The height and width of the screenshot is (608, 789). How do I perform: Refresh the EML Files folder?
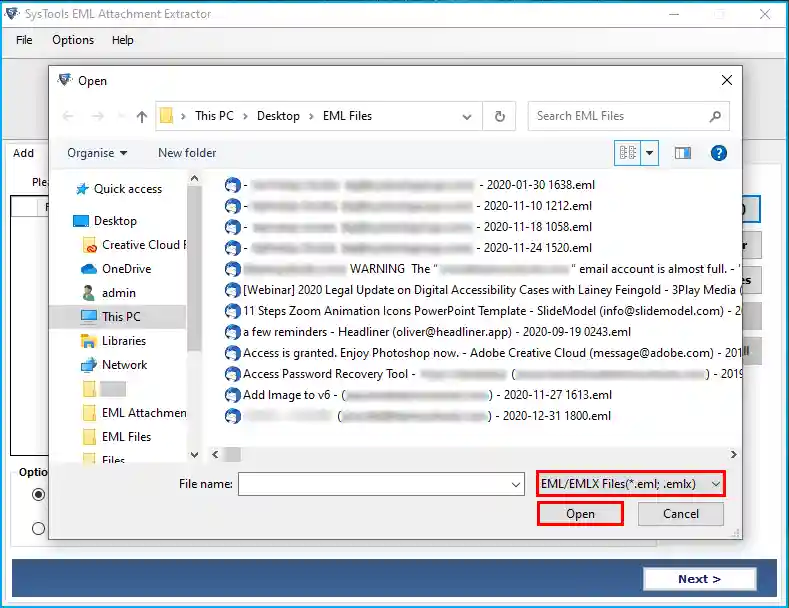coord(499,116)
